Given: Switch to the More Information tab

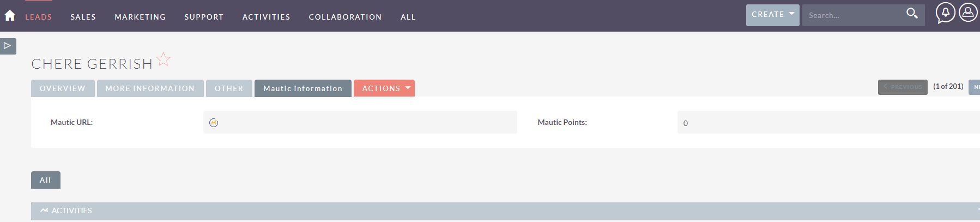Looking at the screenshot, I should point(150,88).
